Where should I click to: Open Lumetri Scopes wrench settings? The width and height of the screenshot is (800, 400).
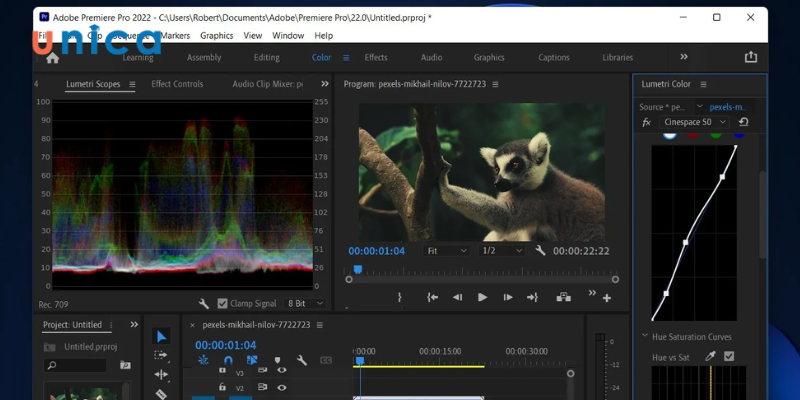coord(204,303)
